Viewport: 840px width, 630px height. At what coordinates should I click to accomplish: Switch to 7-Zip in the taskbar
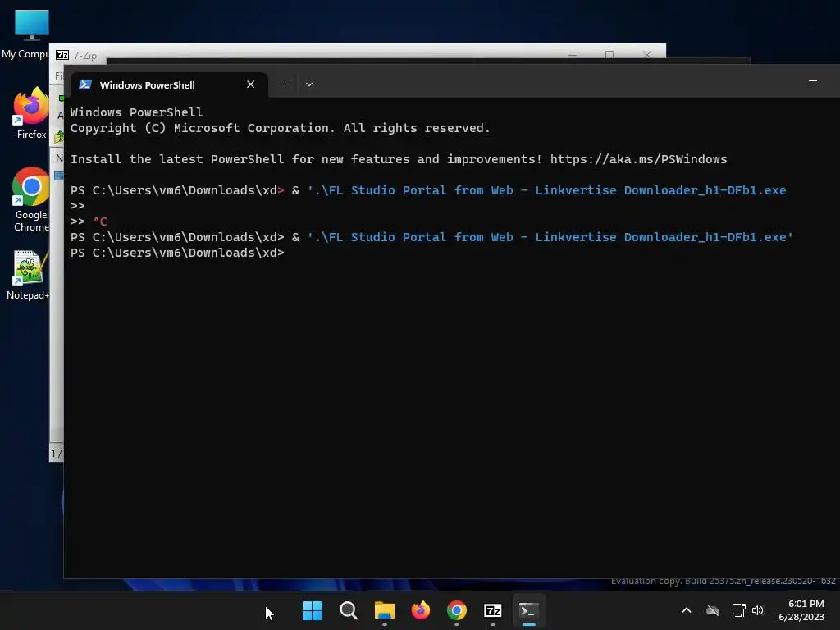[x=493, y=610]
